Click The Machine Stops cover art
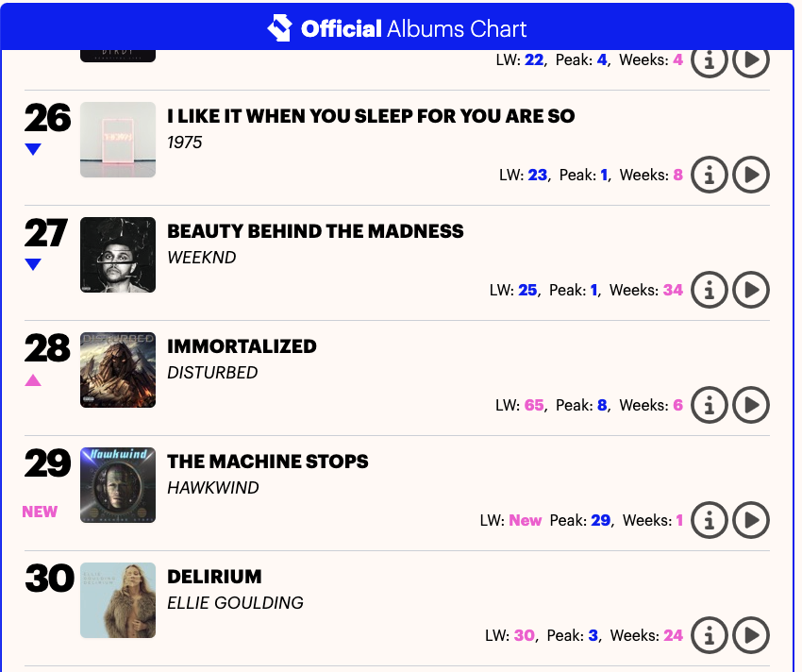 (118, 485)
